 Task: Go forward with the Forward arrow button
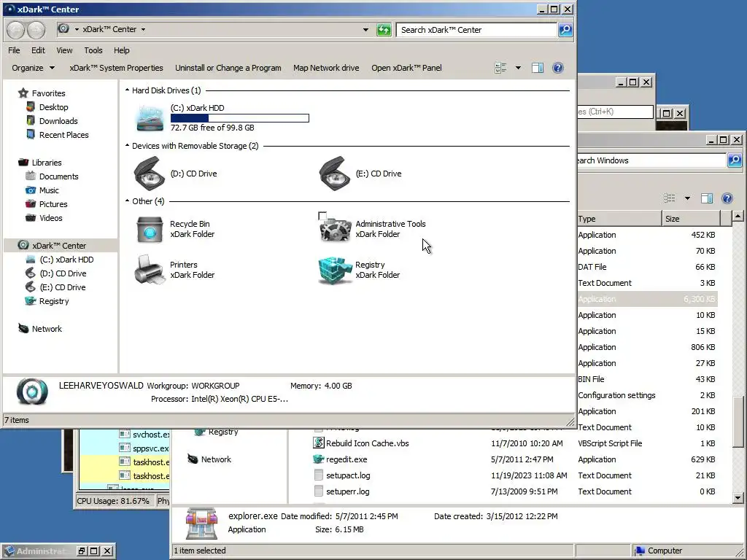36,30
